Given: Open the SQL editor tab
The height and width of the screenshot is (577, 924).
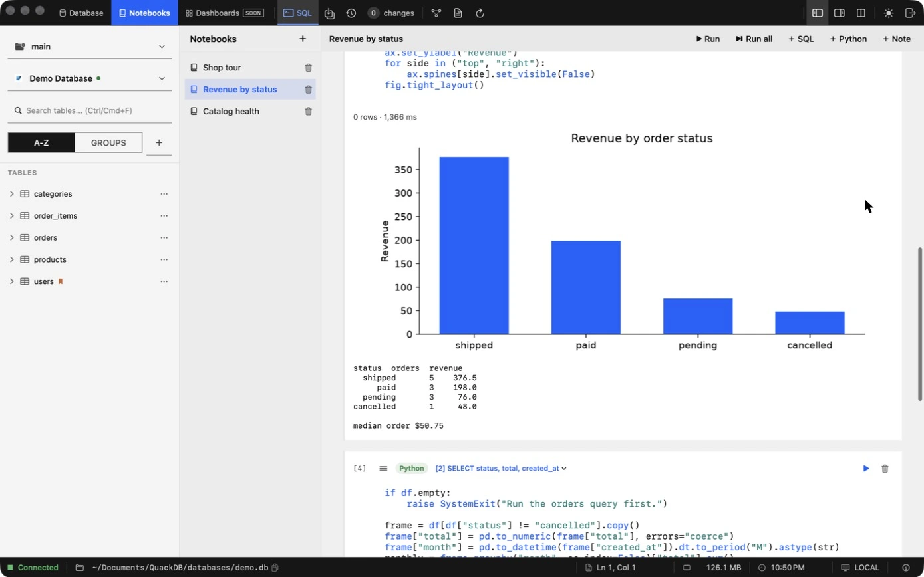Looking at the screenshot, I should pyautogui.click(x=297, y=13).
